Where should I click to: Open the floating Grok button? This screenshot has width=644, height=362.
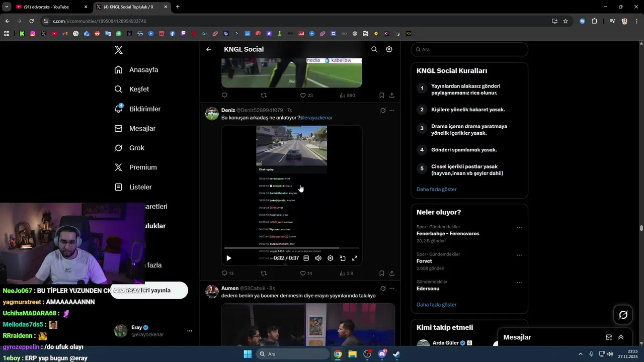[x=623, y=315]
